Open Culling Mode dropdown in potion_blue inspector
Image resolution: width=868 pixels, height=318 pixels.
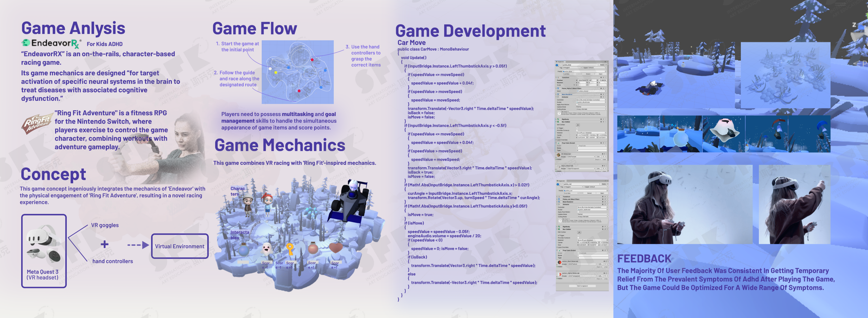coord(591,109)
